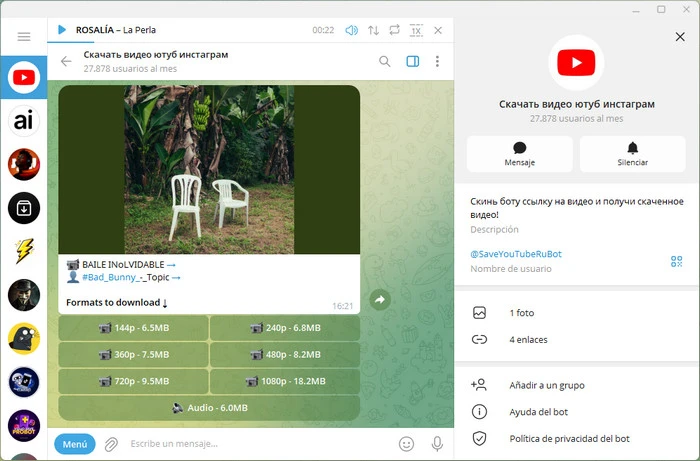Click the Bad Bunny author person icon
Screen dimensions: 700x461
(x=73, y=277)
